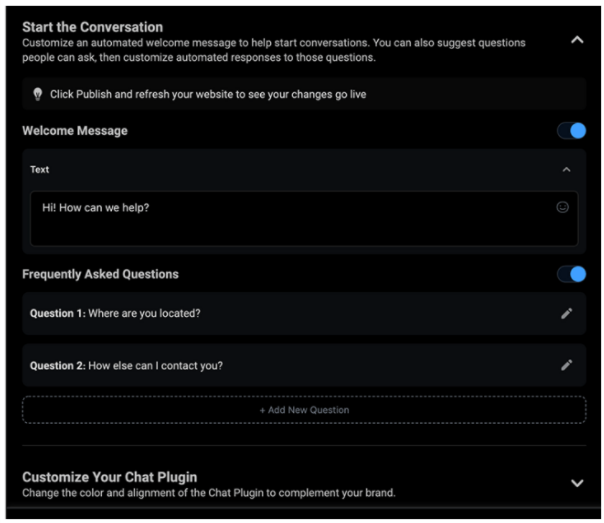Click inside the welcome message text field
Screen dimensions: 604x523
[x=304, y=218]
